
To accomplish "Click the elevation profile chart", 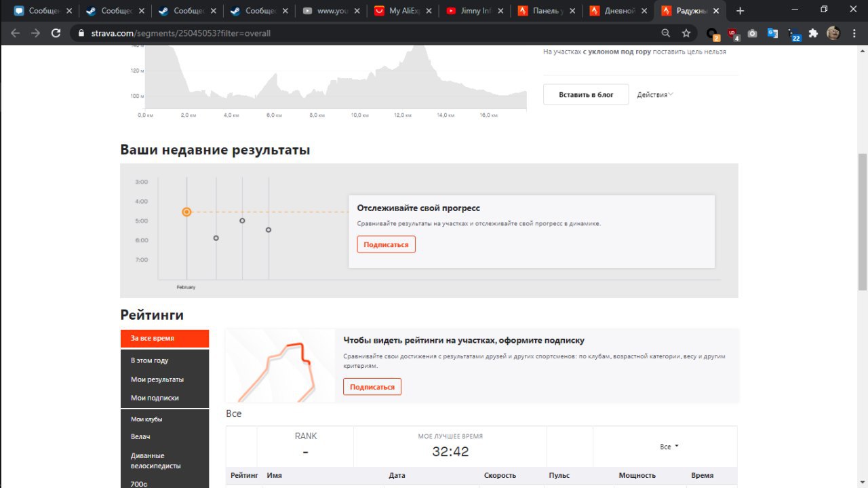I will pos(336,78).
